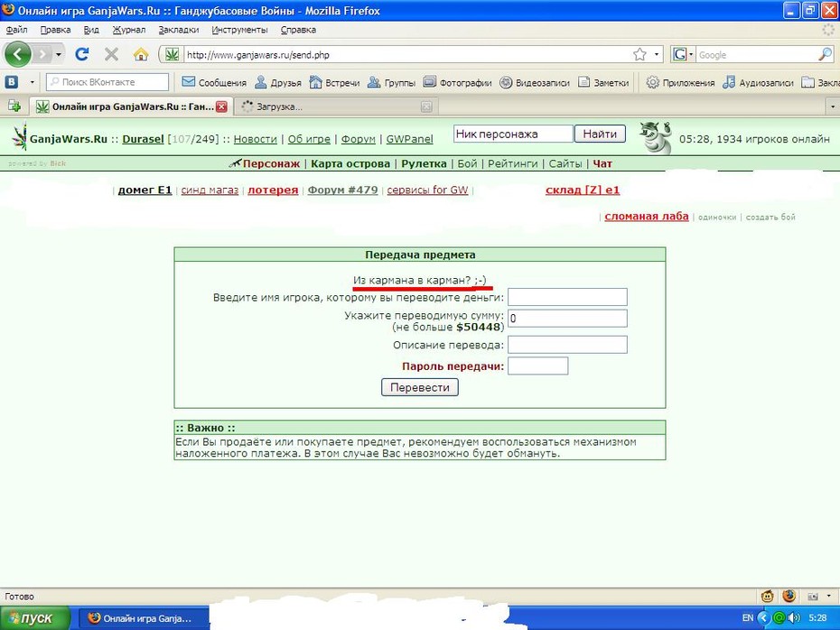This screenshot has height=630, width=840.
Task: Reload the page with refresh icon
Action: pos(82,54)
